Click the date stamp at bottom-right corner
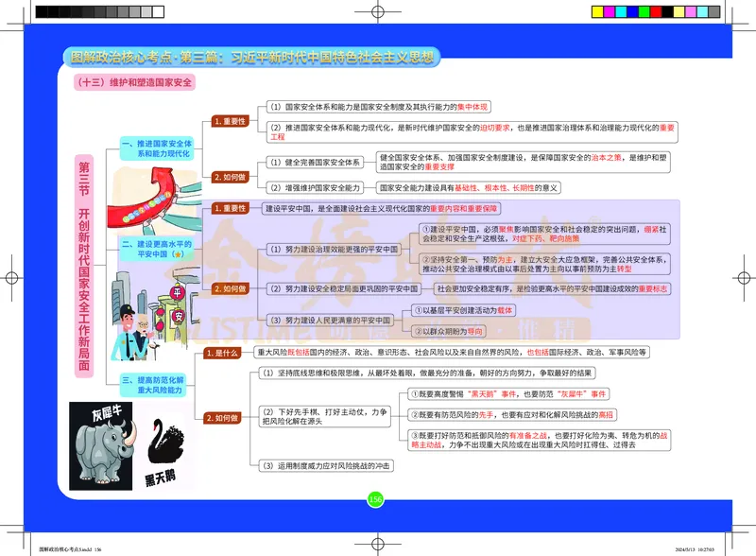This screenshot has height=556, width=756. tap(693, 547)
